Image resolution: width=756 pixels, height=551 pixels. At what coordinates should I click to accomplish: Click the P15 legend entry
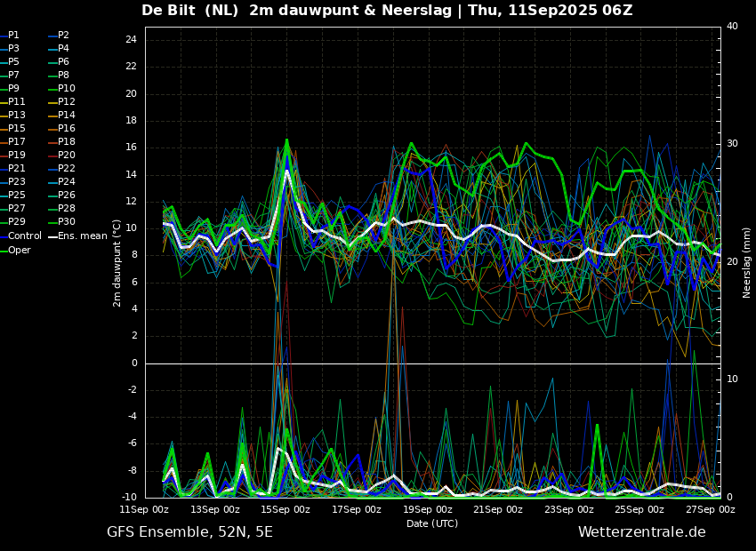[x=12, y=128]
